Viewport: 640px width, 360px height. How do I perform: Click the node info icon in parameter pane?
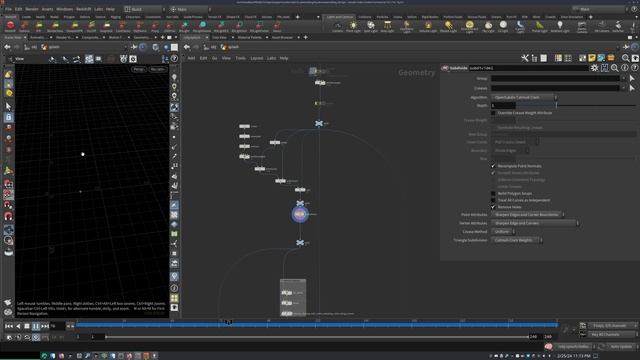pyautogui.click(x=624, y=68)
